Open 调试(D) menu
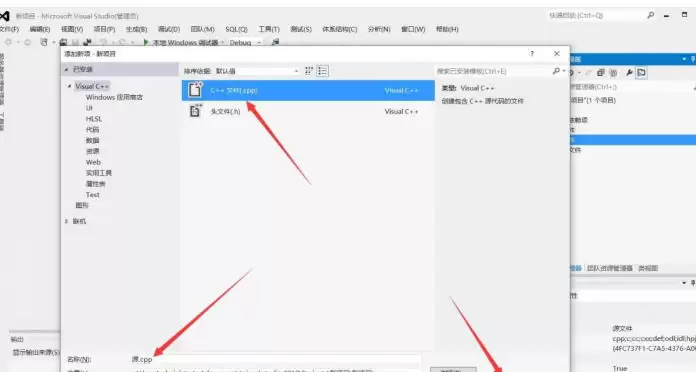696x372 pixels. 169,29
